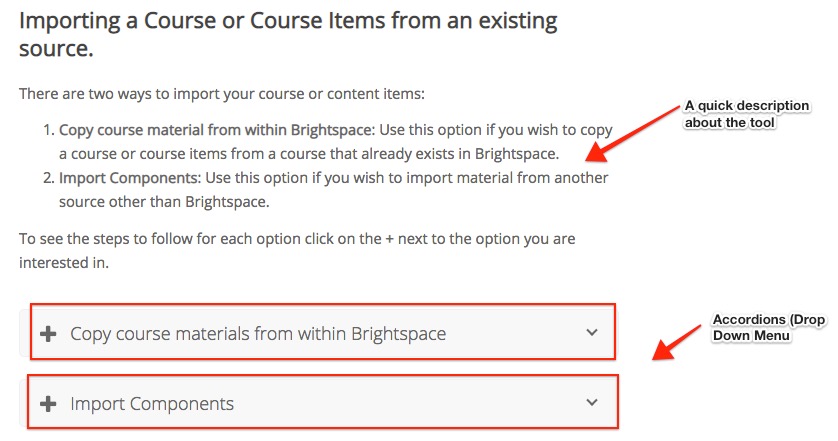Click bold "Import Components" text in numbered list

129,177
